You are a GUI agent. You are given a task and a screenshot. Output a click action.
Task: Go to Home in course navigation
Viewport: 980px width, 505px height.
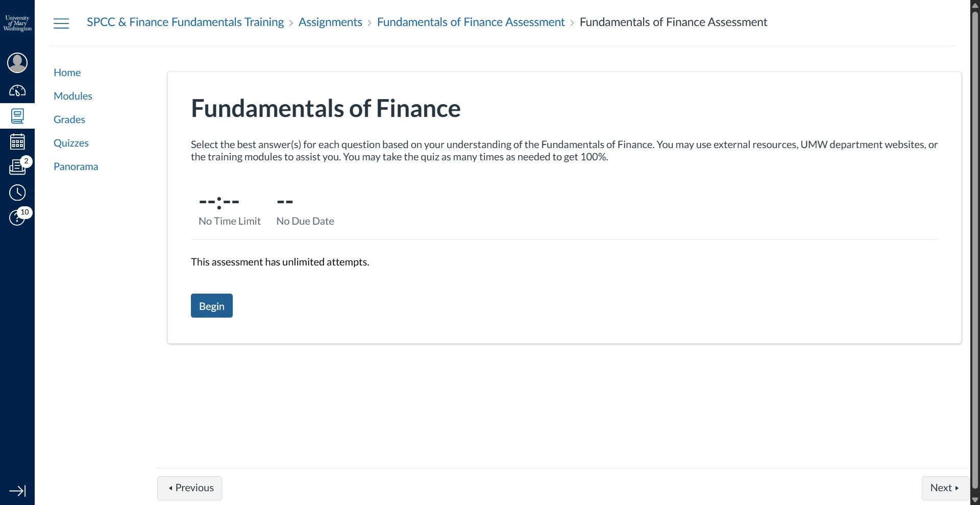(67, 73)
